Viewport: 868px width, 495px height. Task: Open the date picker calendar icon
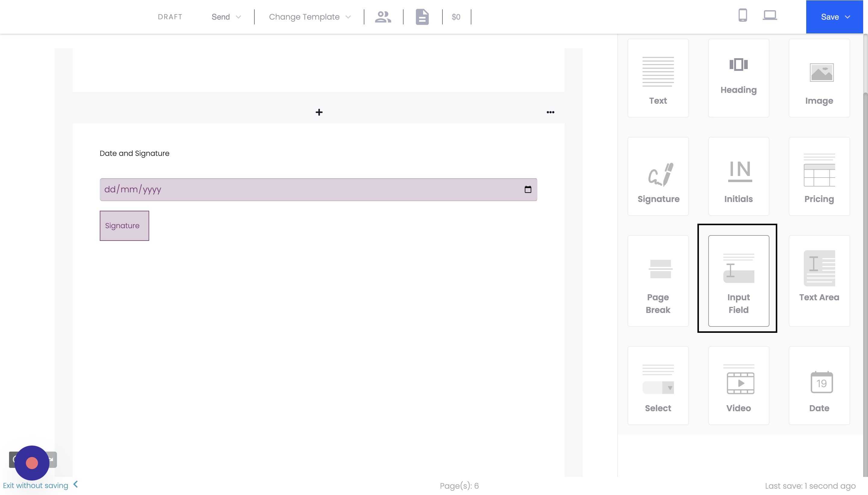[x=527, y=189]
